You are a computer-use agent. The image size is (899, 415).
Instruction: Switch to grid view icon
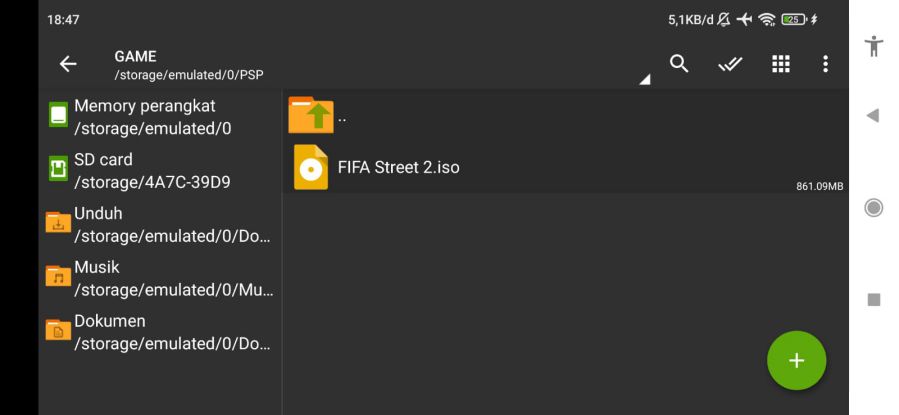pos(780,64)
